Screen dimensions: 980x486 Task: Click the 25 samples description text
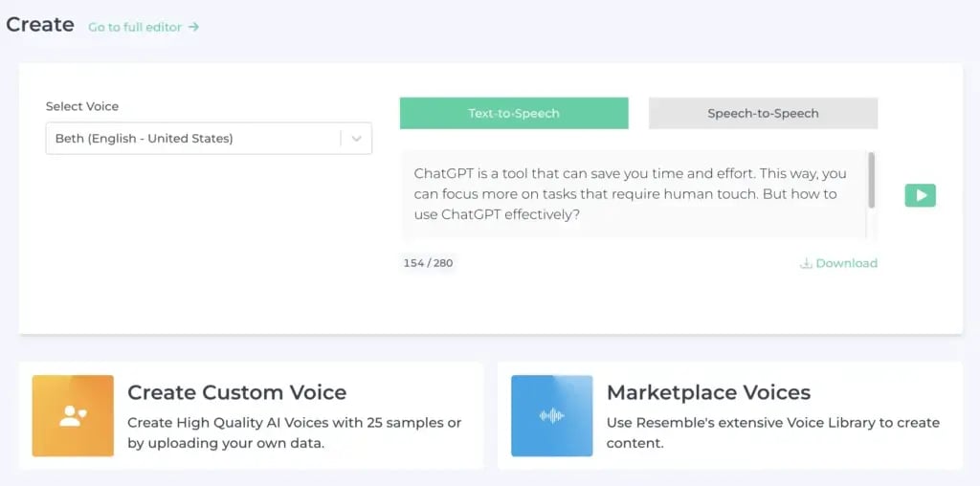coord(294,432)
